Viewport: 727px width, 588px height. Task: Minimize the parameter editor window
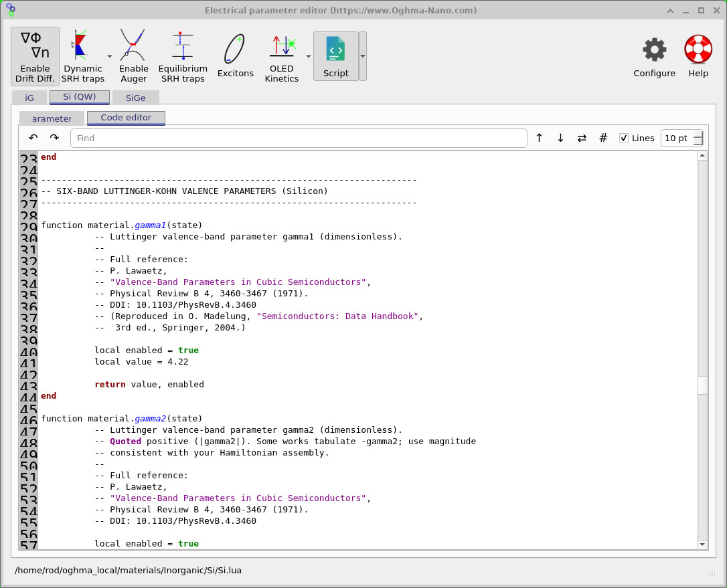pos(685,11)
